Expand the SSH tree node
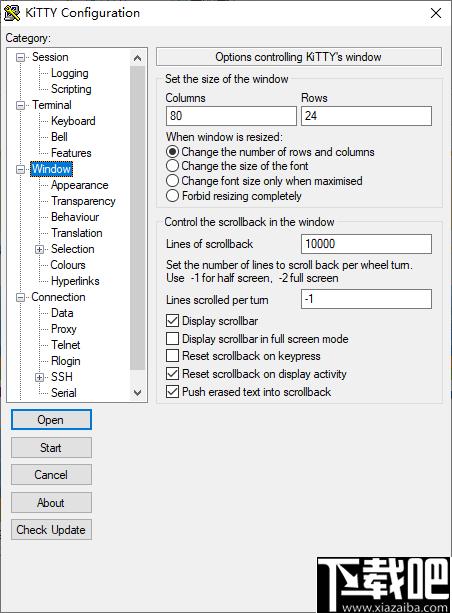The image size is (452, 613). point(39,377)
